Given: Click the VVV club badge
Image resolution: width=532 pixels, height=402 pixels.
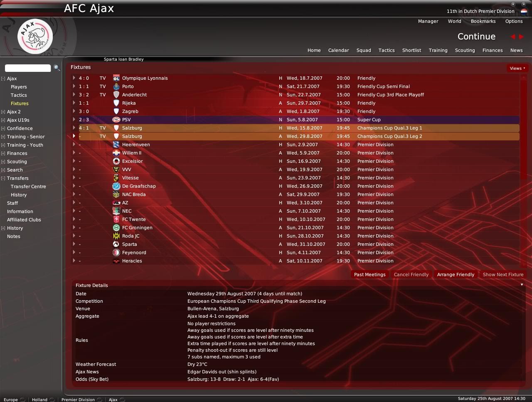Looking at the screenshot, I should (x=116, y=169).
